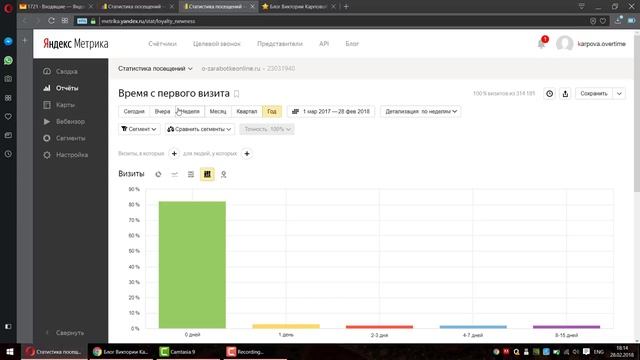Click the VPN badge in address bar
The height and width of the screenshot is (360, 640).
(x=82, y=21)
